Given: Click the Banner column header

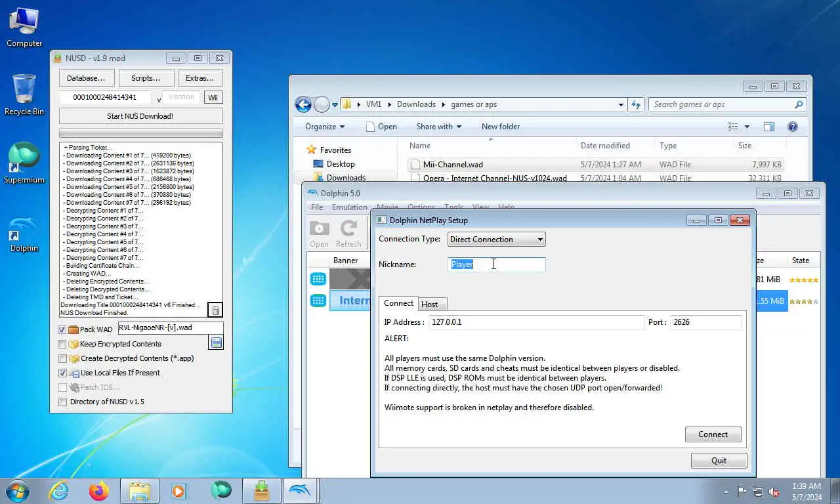Looking at the screenshot, I should [x=345, y=261].
